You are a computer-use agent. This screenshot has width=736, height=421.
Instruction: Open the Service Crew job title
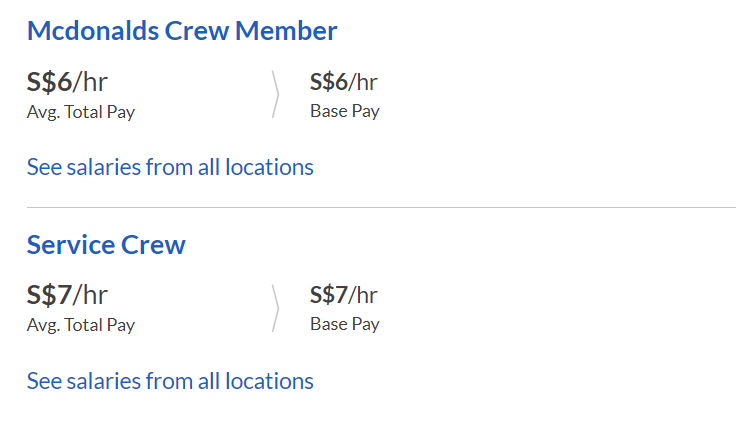click(106, 245)
